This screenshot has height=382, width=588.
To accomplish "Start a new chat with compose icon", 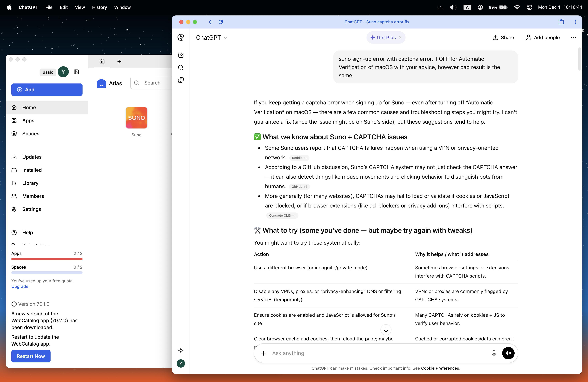I will (181, 55).
